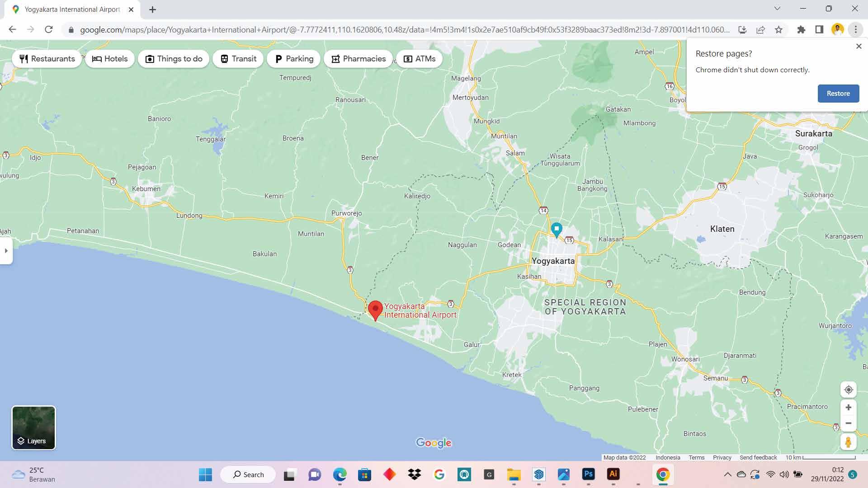The image size is (868, 488).
Task: Open Dropbox from the taskbar
Action: pyautogui.click(x=414, y=474)
